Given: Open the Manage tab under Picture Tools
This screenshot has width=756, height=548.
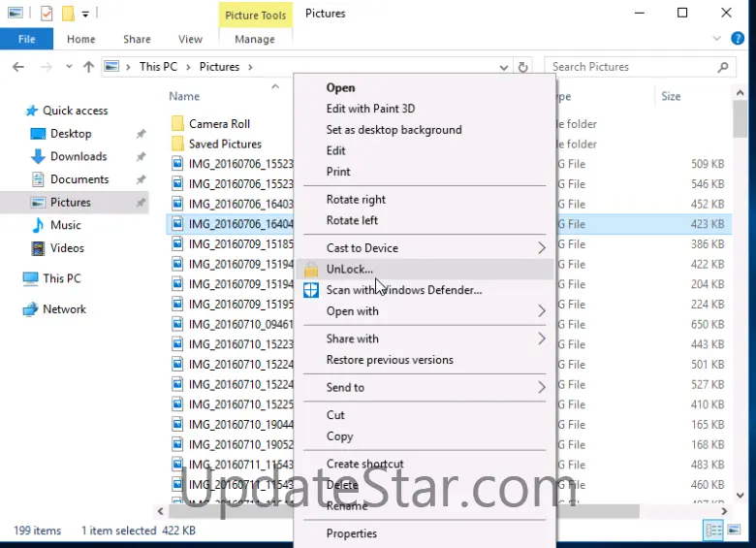Looking at the screenshot, I should (255, 39).
